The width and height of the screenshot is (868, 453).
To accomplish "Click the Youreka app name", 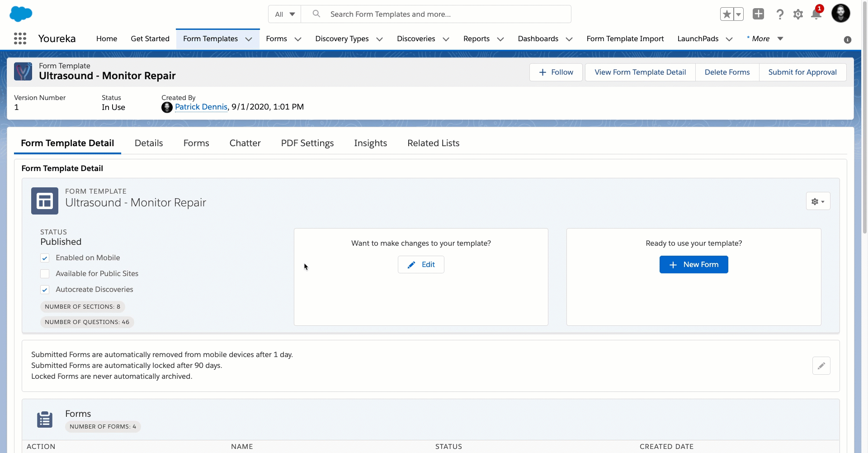I will click(x=57, y=39).
